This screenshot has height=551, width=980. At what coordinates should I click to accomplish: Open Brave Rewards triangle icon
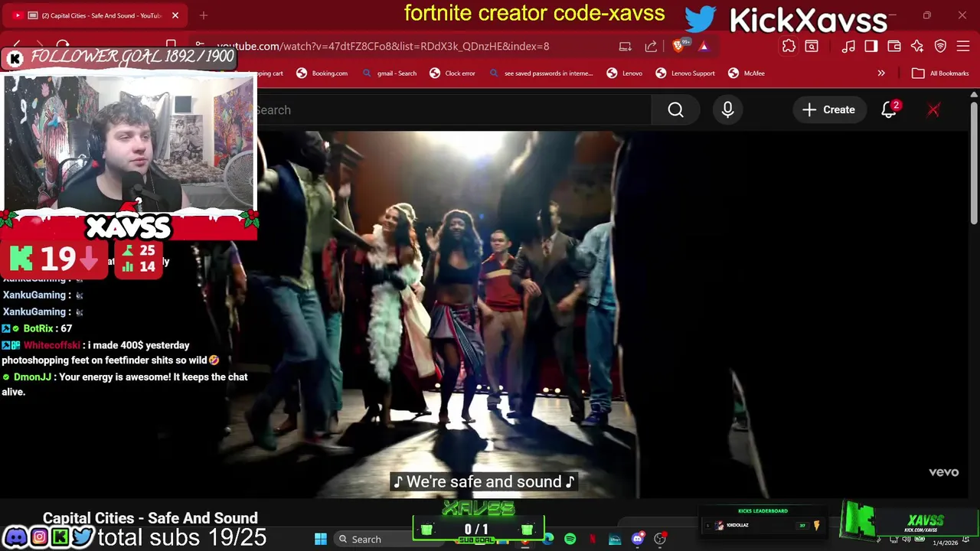(703, 46)
